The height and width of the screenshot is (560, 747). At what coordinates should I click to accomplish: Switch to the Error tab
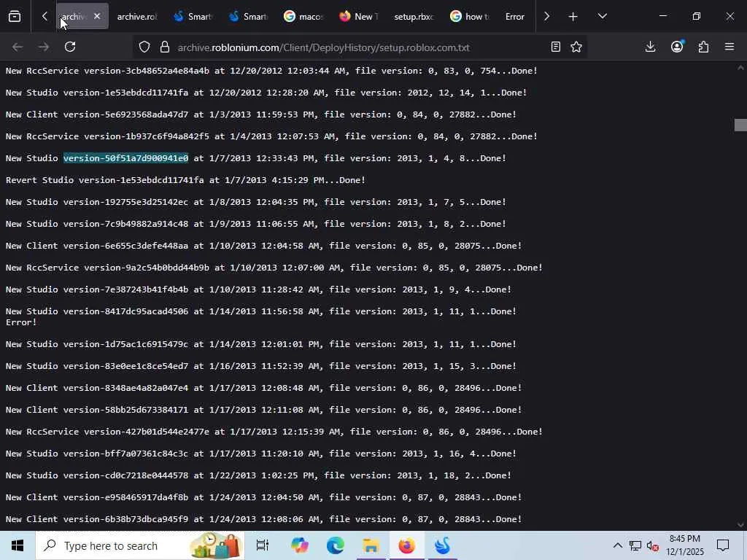coord(515,17)
